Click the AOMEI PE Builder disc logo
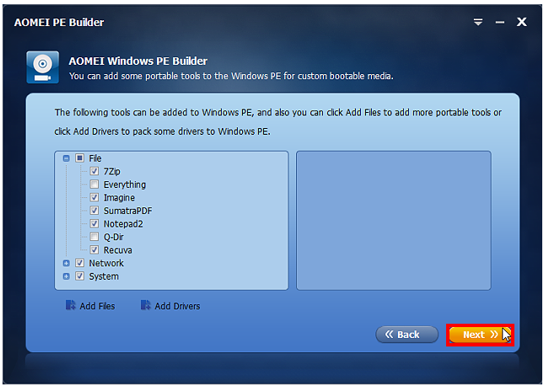 coord(43,67)
